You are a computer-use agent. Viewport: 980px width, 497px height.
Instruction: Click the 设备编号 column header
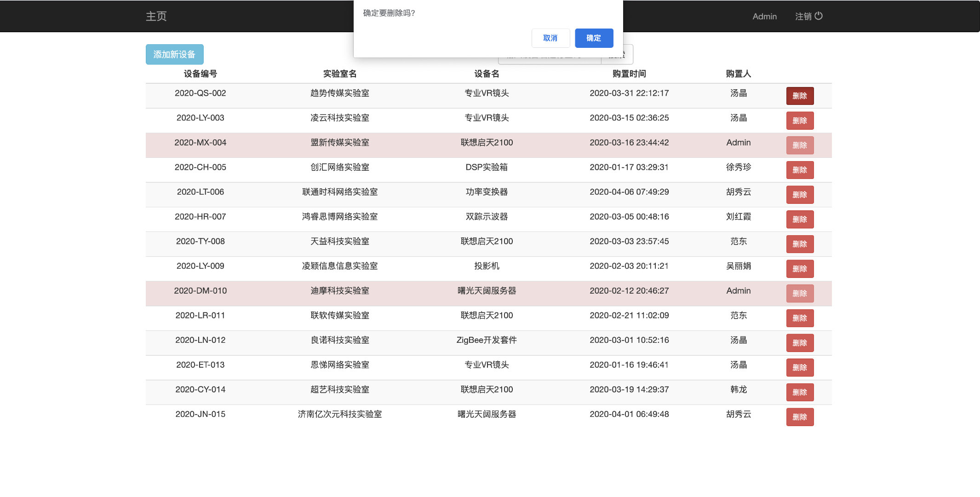[x=200, y=74]
